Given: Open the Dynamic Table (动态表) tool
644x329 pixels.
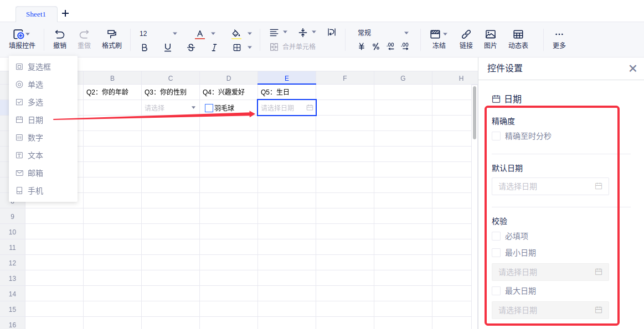Looking at the screenshot, I should point(518,34).
